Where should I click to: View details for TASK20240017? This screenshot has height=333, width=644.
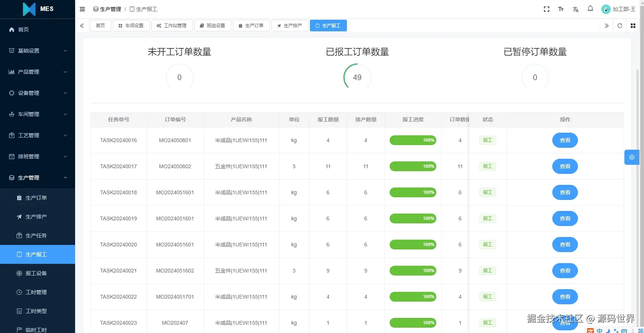click(x=565, y=166)
